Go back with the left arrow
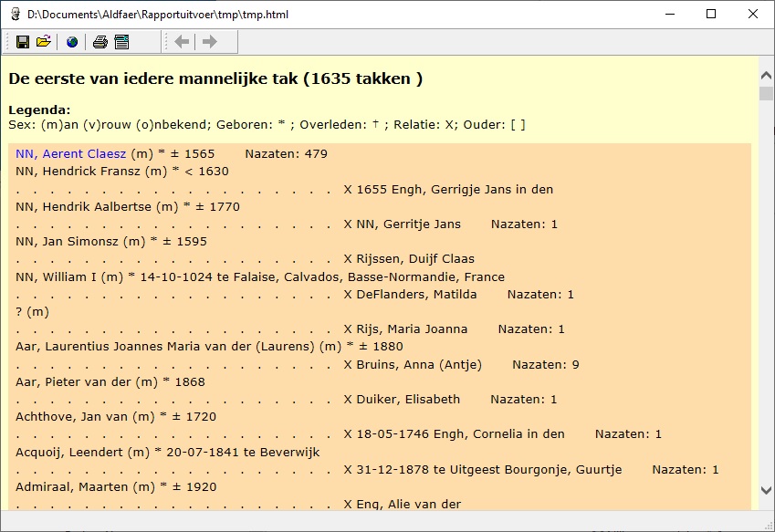775x532 pixels. tap(182, 42)
